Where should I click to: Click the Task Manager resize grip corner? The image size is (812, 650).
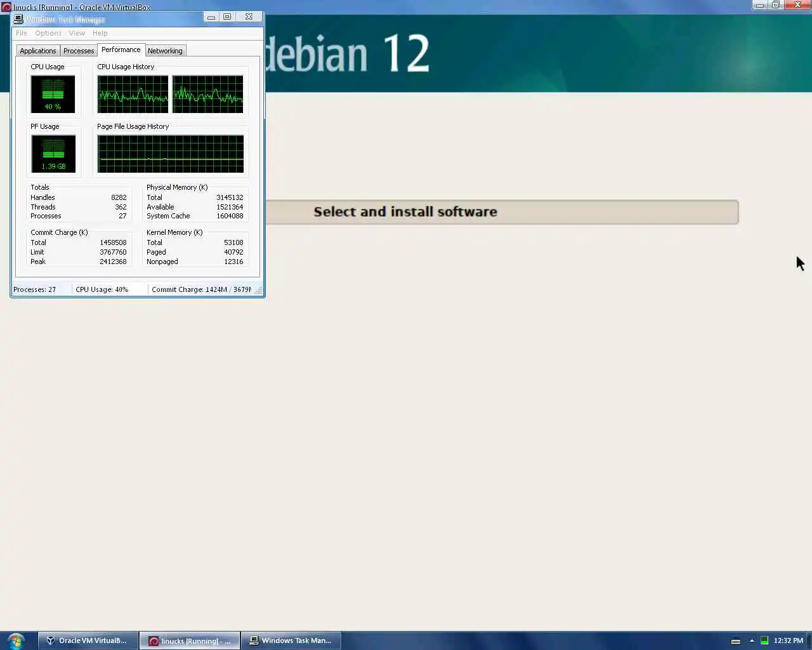click(x=258, y=290)
